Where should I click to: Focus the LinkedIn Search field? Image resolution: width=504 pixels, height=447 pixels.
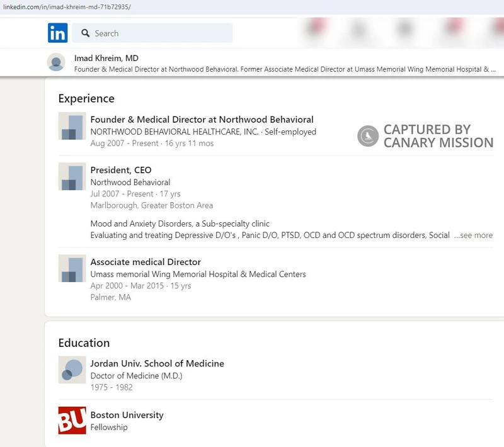[x=152, y=33]
